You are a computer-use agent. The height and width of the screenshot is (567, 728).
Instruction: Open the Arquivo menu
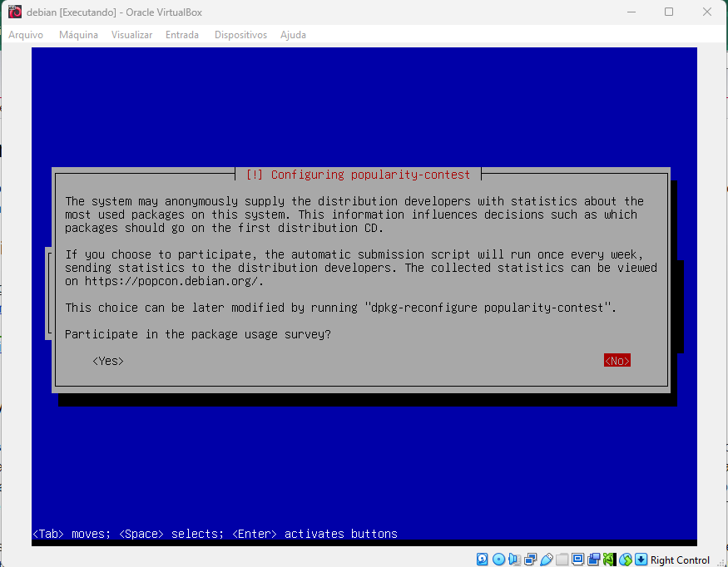pyautogui.click(x=26, y=35)
